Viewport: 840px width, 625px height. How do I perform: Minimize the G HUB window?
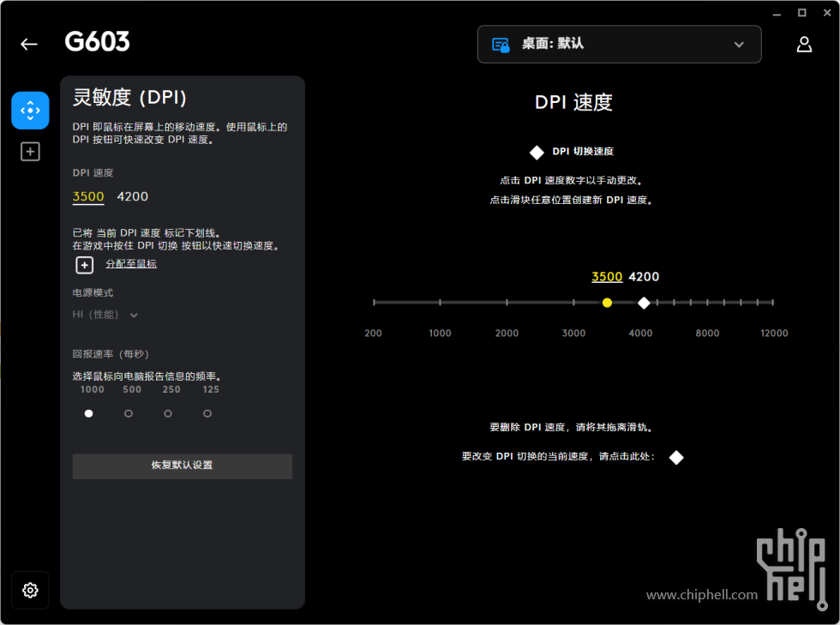point(777,13)
